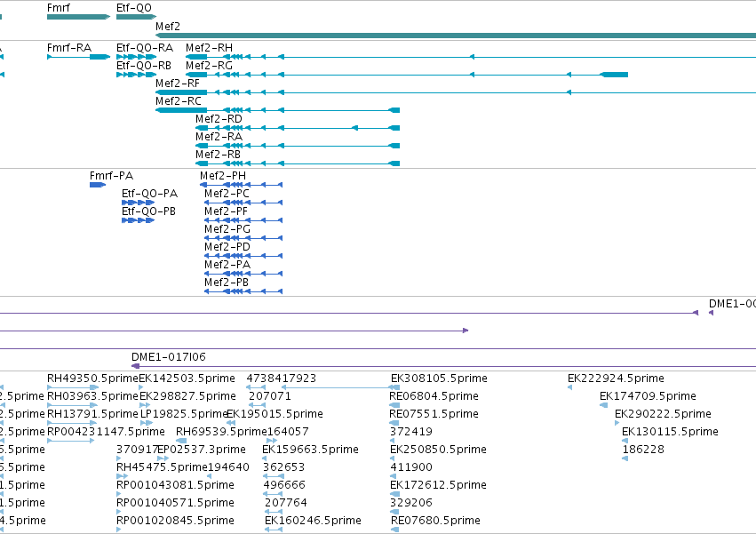756x534 pixels.
Task: Click the EK250850.5prime EST label
Action: point(438,450)
